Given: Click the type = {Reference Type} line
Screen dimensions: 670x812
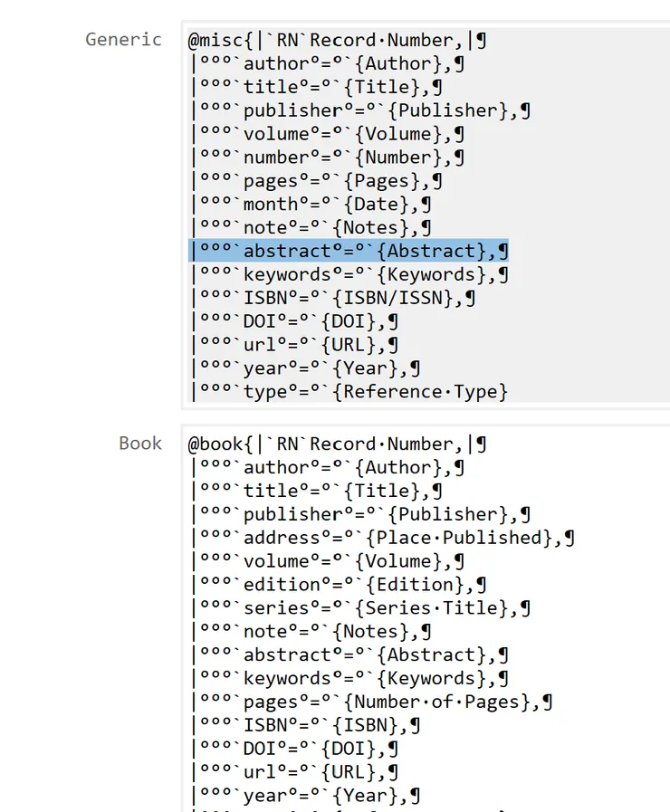Looking at the screenshot, I should pyautogui.click(x=350, y=392).
